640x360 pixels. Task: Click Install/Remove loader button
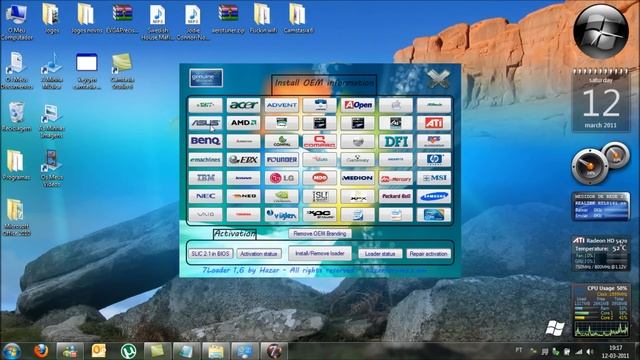320,253
